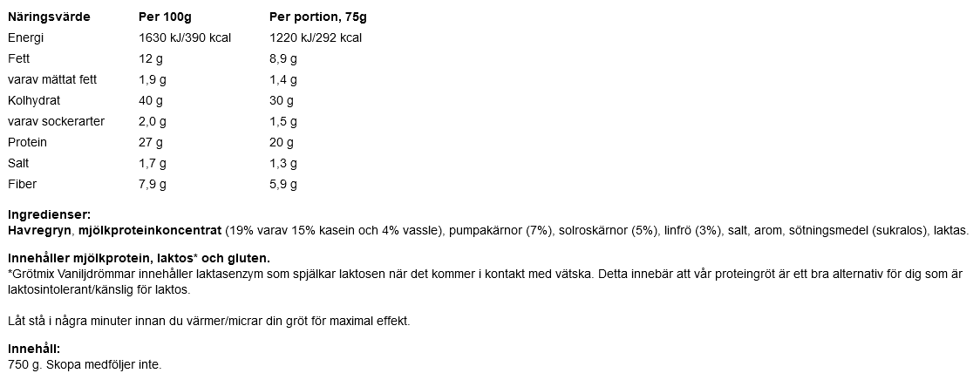The width and height of the screenshot is (980, 380).
Task: Click the 1630 kJ/390 kcal value
Action: [184, 37]
